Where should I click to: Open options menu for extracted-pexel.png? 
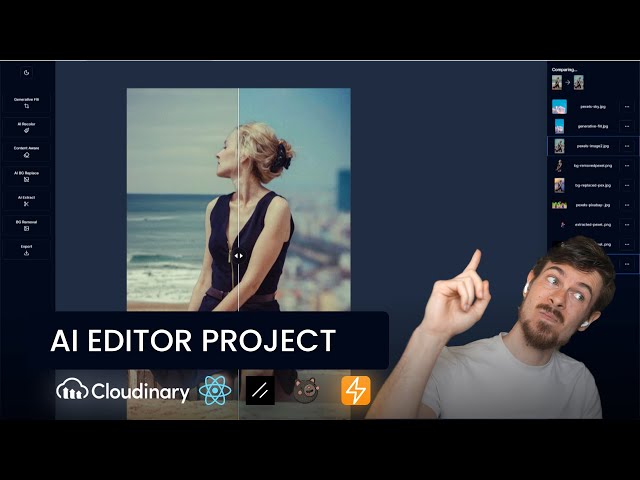627,224
